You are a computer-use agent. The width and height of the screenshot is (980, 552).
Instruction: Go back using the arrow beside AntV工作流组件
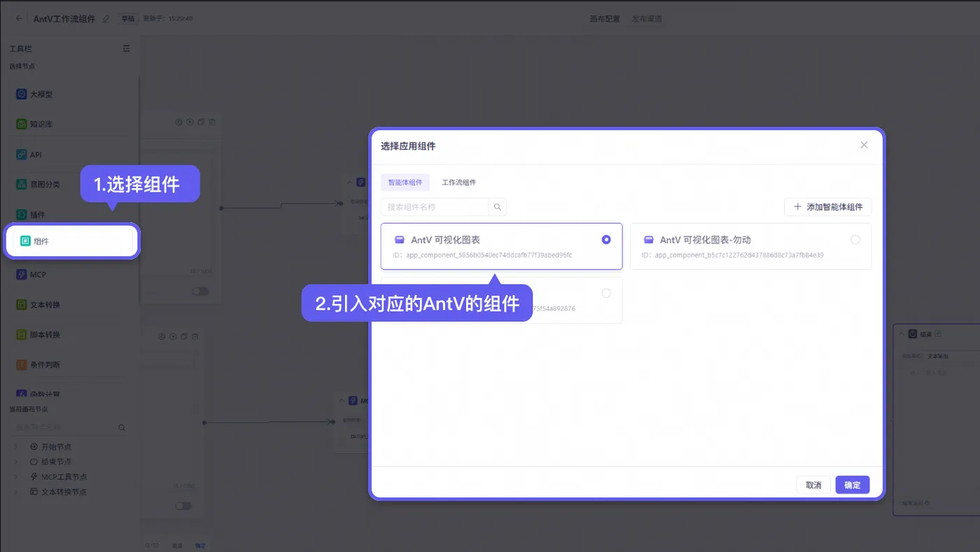(x=19, y=19)
